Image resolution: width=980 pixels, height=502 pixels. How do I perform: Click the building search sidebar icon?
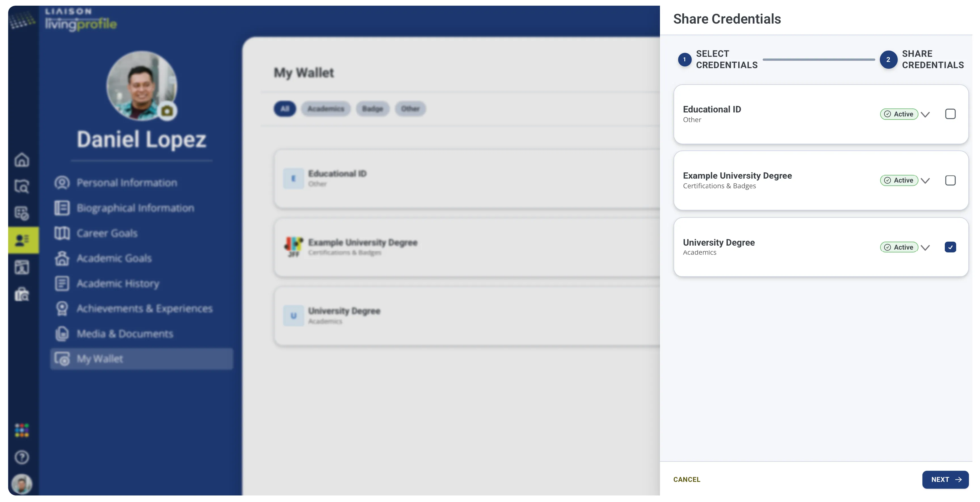click(22, 294)
